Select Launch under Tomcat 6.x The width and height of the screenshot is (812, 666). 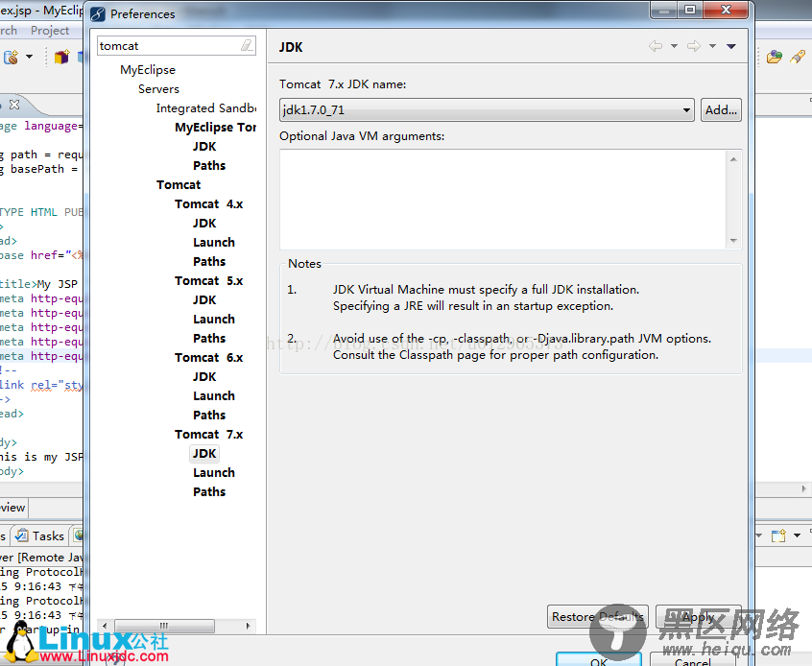tap(214, 395)
